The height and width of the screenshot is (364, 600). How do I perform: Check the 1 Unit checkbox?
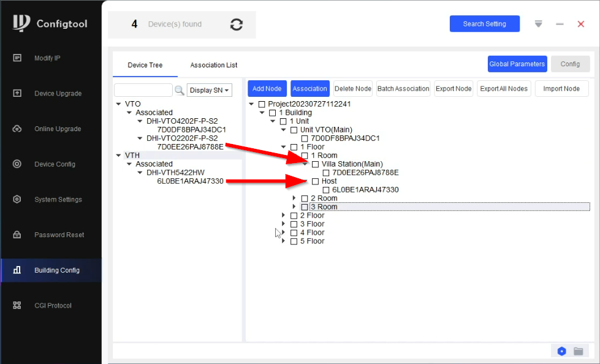point(283,121)
